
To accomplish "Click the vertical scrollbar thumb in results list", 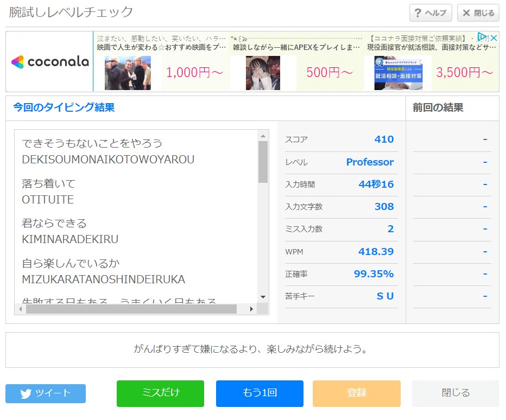I will [263, 162].
